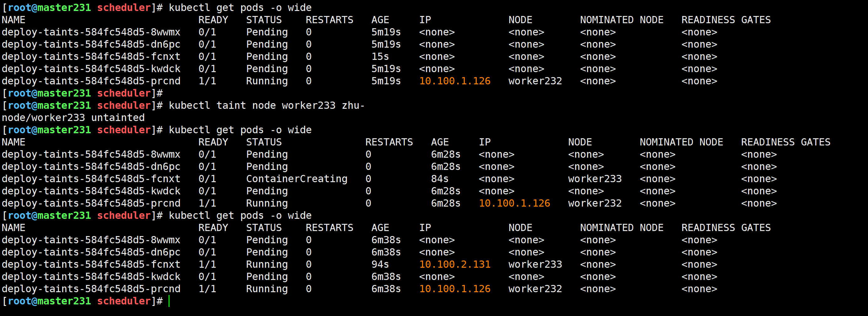This screenshot has width=868, height=316.
Task: Select 'kubectl get pods -o wide' following the untainted output
Action: pyautogui.click(x=240, y=129)
